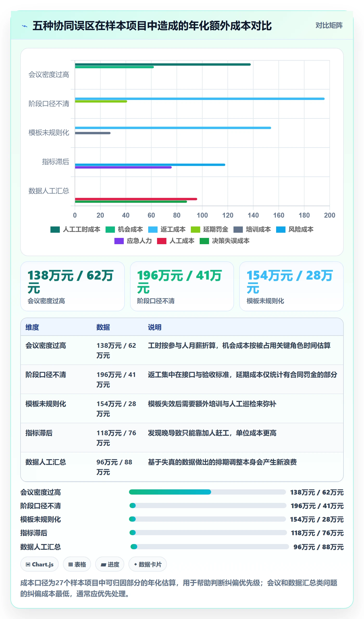
Task: Click the 数据 column header
Action: pos(103,327)
